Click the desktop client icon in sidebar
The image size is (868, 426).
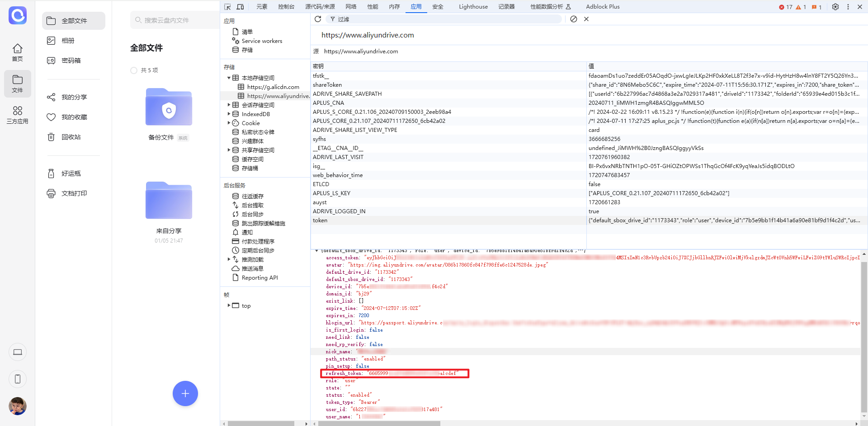pyautogui.click(x=18, y=352)
